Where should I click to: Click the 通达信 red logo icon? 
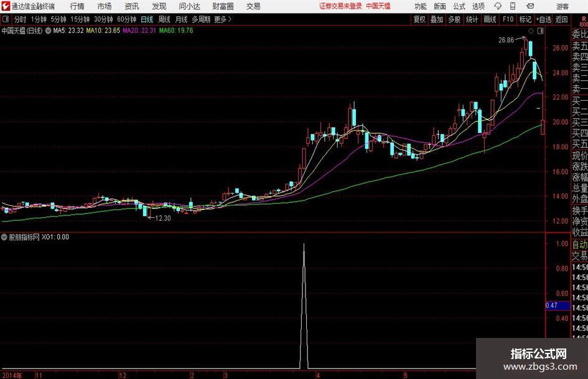(x=6, y=6)
